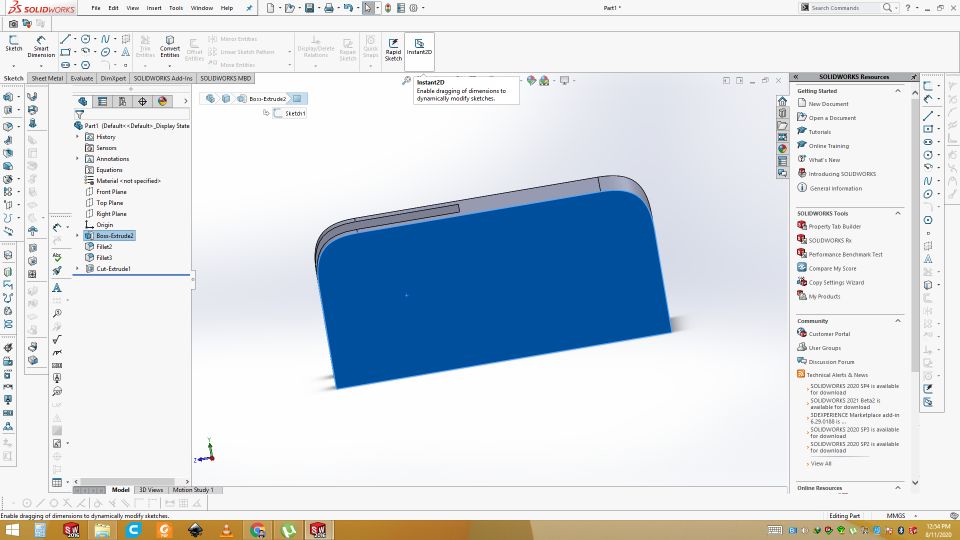Viewport: 960px width, 540px height.
Task: Click the Print icon in the top toolbar
Action: pos(329,8)
